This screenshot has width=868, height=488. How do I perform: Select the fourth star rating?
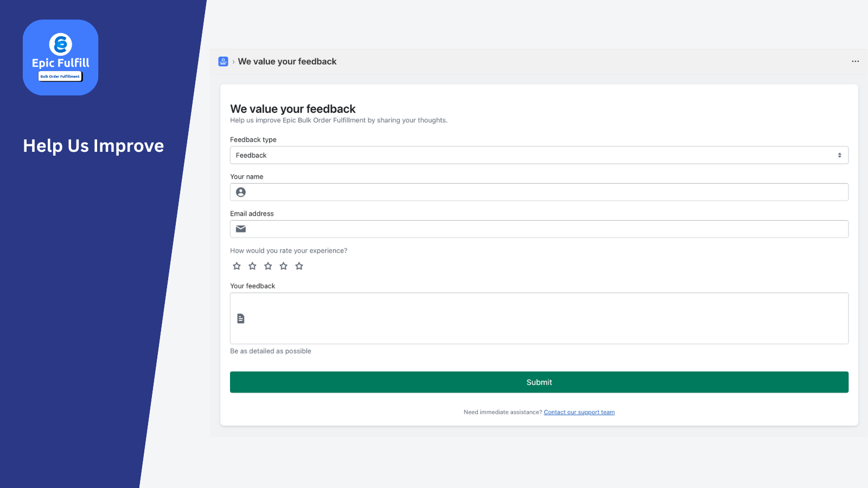(283, 266)
